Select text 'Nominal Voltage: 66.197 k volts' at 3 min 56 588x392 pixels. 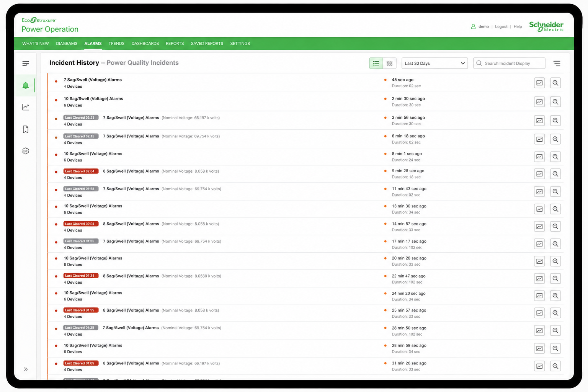pos(191,118)
